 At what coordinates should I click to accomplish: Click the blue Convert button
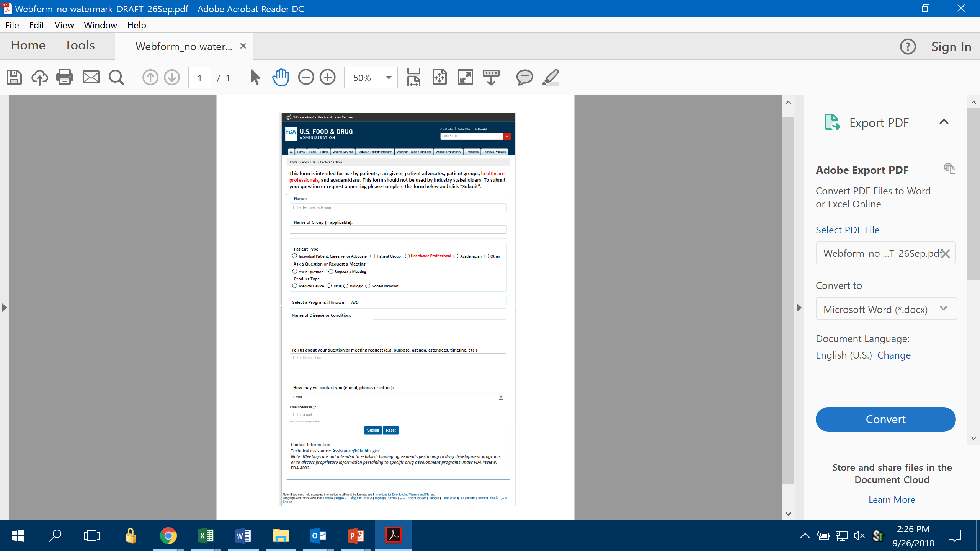885,419
